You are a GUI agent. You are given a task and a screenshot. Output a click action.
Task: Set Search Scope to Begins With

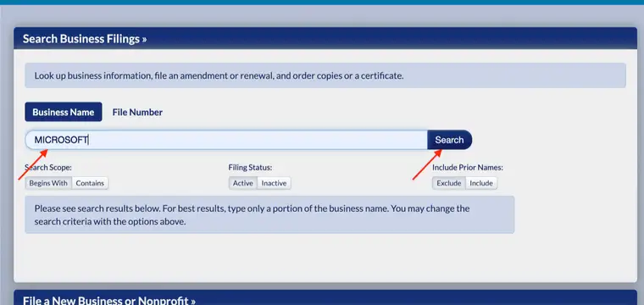click(48, 183)
